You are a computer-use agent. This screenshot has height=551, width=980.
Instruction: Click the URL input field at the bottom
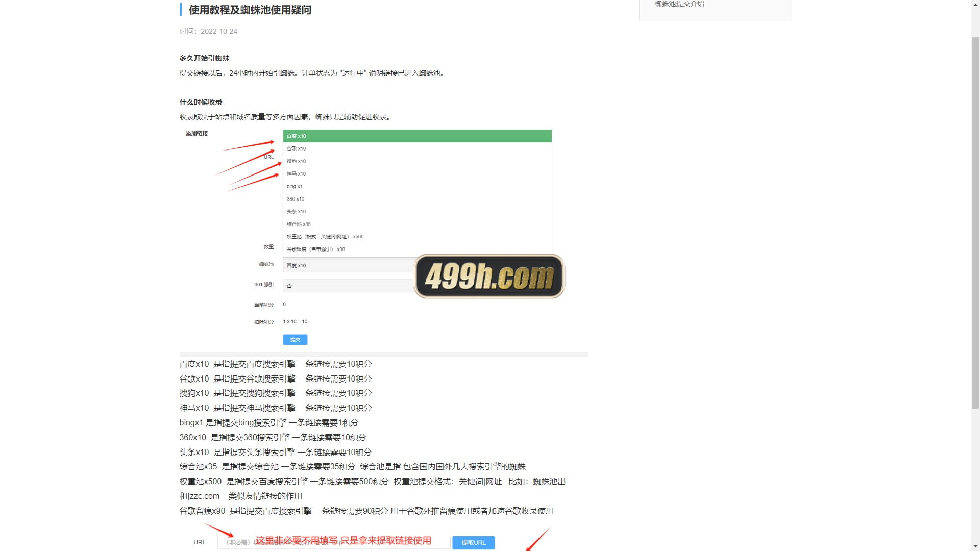(x=334, y=542)
